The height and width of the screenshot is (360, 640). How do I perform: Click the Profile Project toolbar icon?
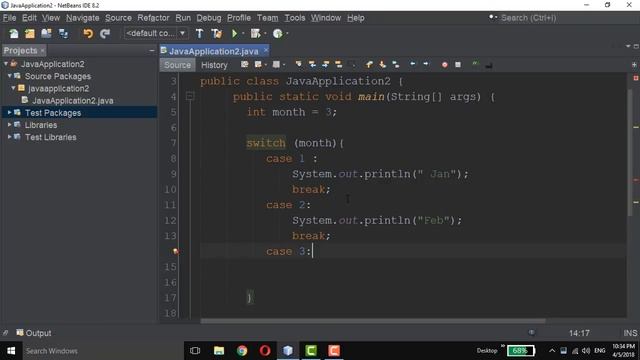click(x=278, y=33)
